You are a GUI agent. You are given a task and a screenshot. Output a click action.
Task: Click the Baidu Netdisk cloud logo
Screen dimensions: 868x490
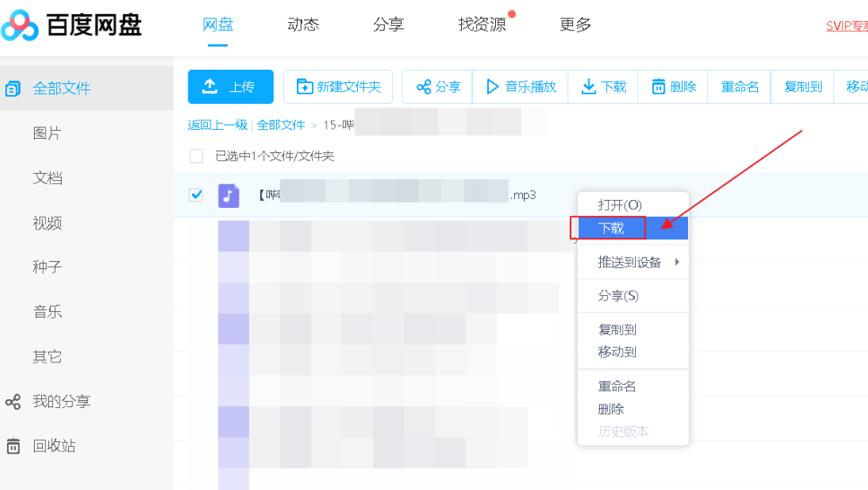(20, 26)
